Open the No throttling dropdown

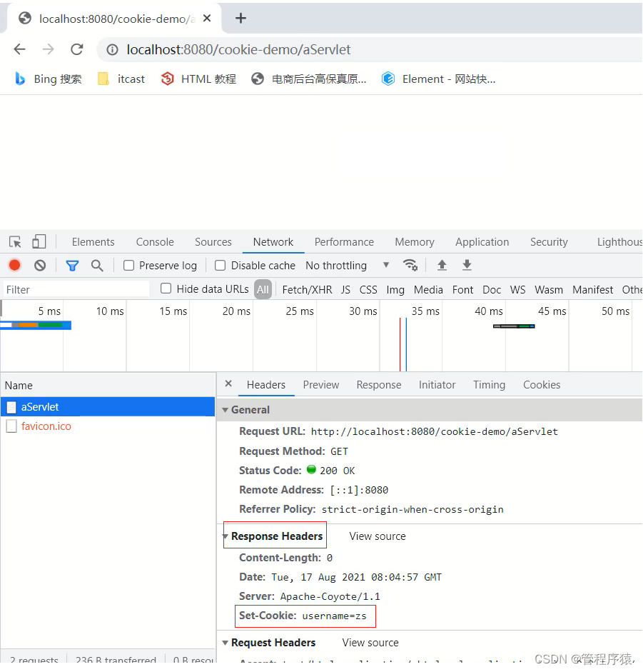347,266
